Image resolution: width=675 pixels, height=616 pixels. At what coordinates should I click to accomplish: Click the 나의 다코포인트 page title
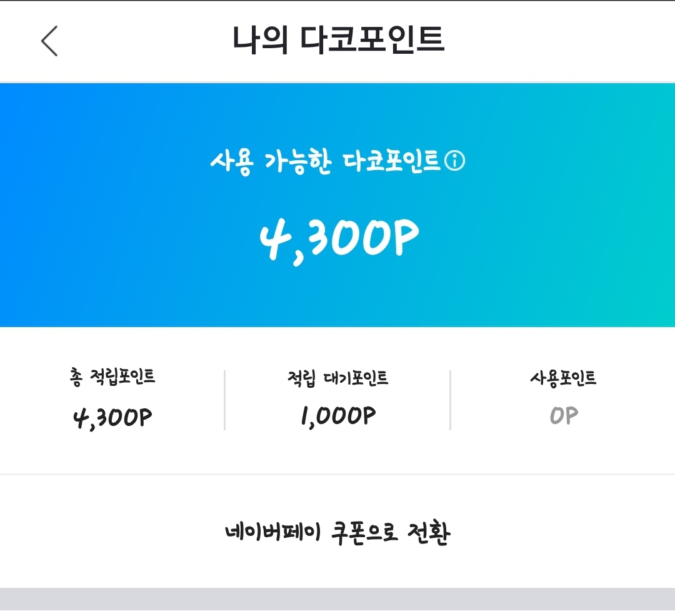[337, 40]
